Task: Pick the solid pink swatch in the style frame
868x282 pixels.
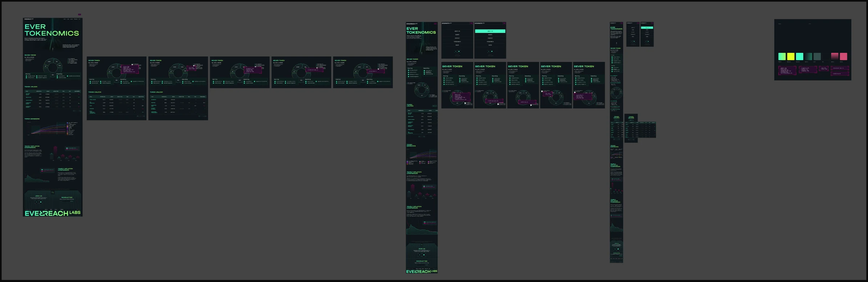Action: (x=843, y=56)
